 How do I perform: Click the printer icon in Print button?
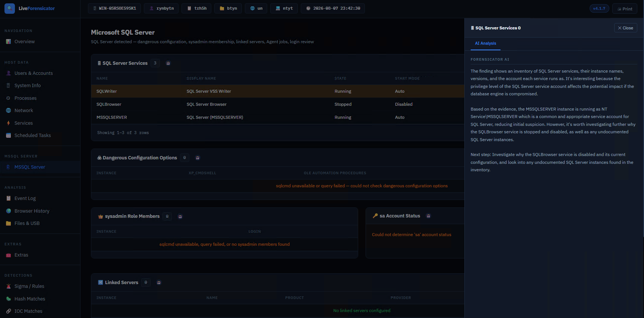(x=619, y=9)
